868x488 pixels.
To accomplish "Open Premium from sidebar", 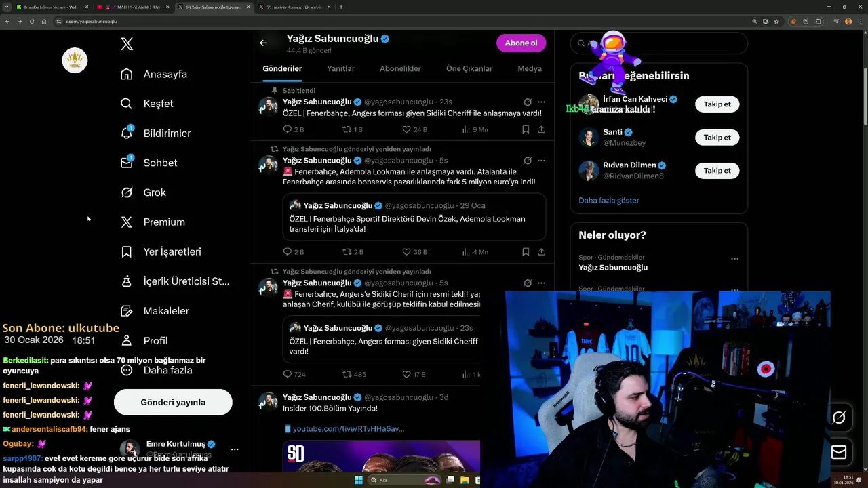I will coord(153,222).
